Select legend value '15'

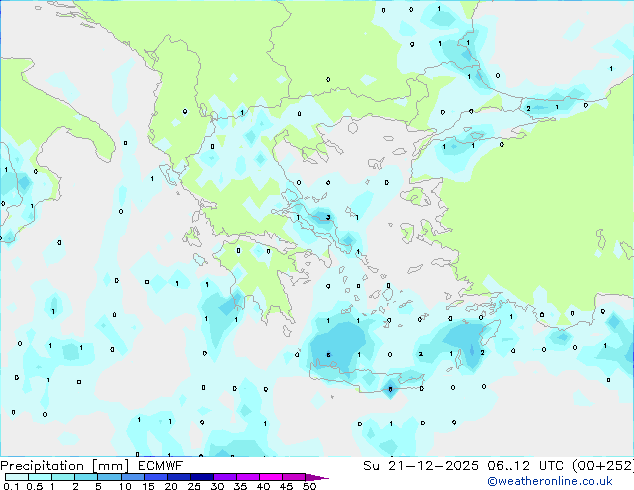click(148, 486)
